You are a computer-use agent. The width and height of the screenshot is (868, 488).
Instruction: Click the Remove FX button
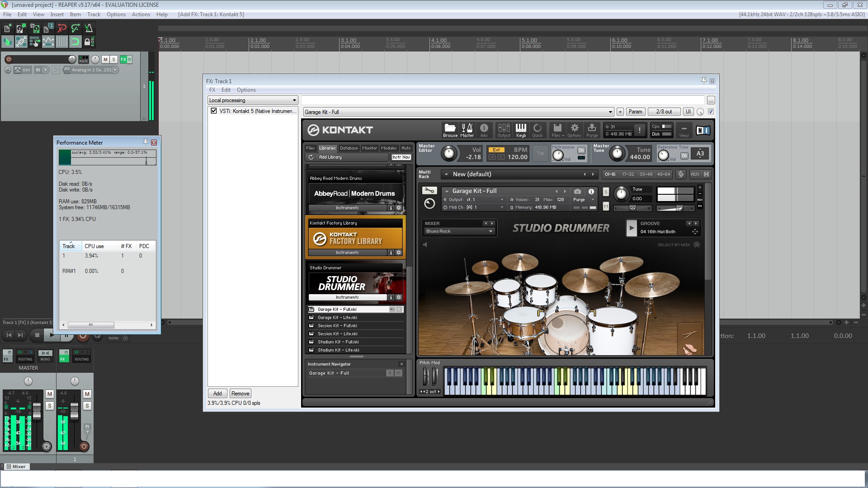tap(240, 394)
